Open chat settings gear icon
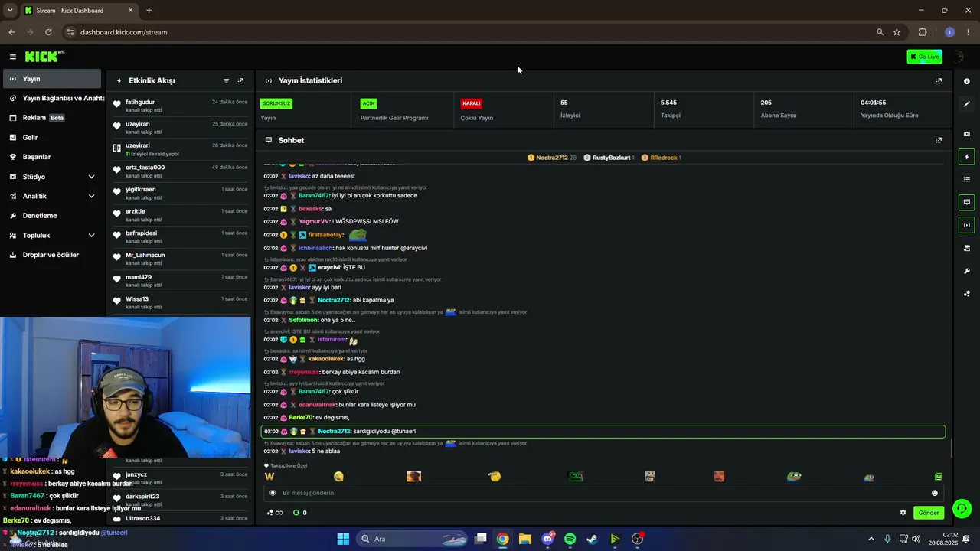This screenshot has width=980, height=551. [903, 513]
